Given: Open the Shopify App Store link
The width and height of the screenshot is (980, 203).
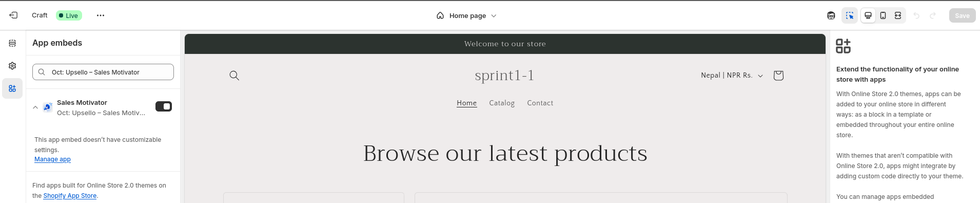Looking at the screenshot, I should click(70, 196).
